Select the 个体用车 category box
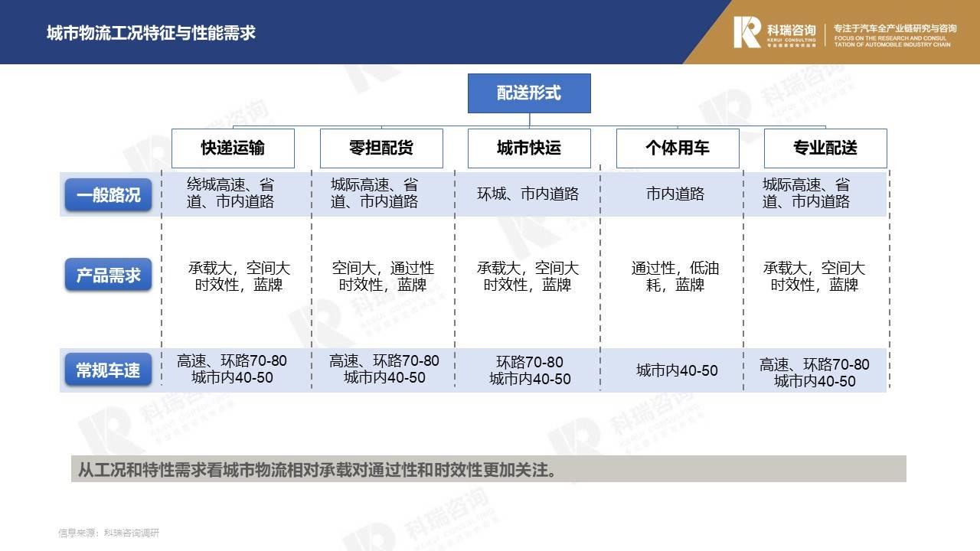Screen dimensions: 980x551 pos(678,148)
